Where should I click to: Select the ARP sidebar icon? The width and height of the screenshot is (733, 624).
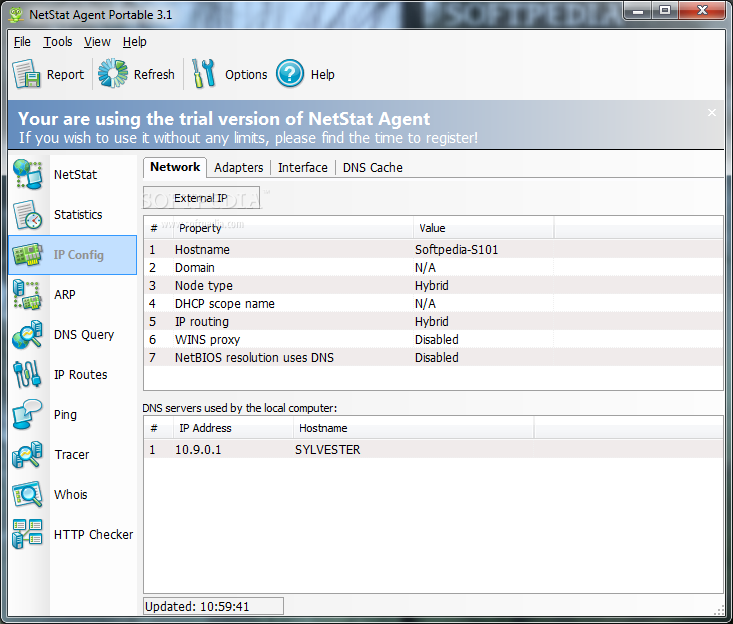28,294
